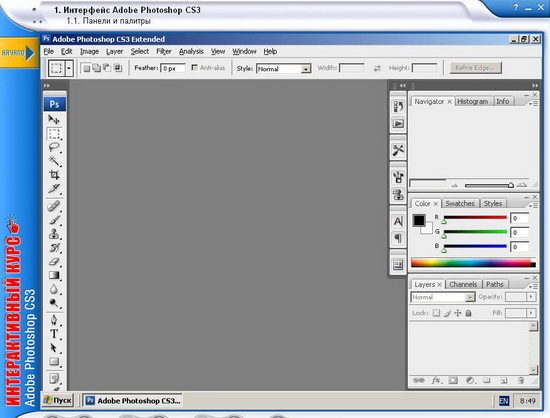Viewport: 550px width, 418px height.
Task: Select the Lasso tool
Action: point(54,147)
